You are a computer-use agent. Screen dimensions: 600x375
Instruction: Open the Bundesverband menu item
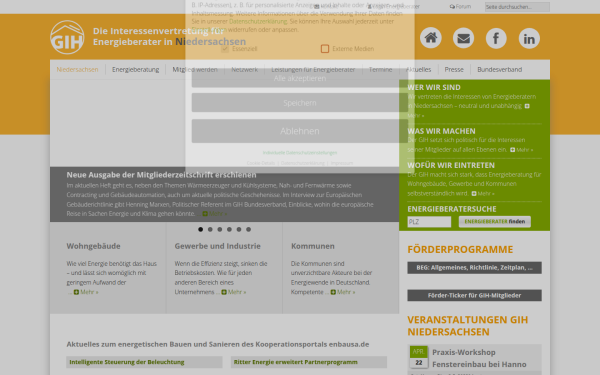tap(499, 69)
